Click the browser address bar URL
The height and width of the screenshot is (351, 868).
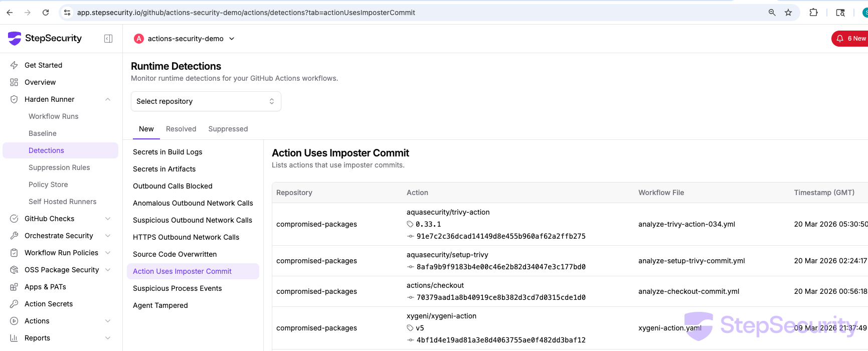tap(246, 13)
